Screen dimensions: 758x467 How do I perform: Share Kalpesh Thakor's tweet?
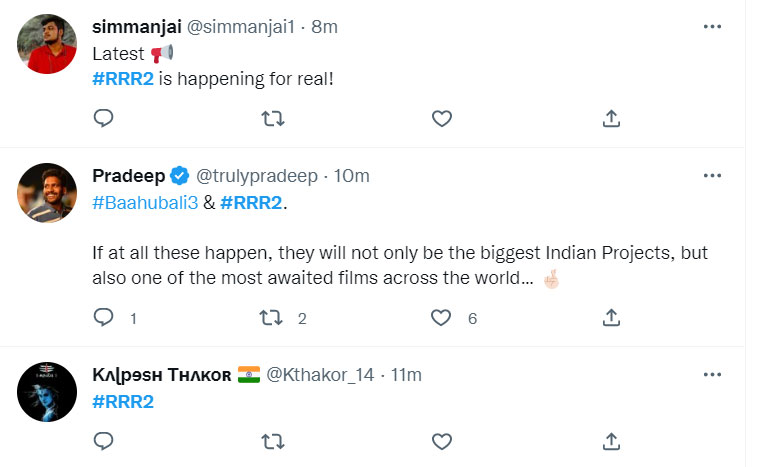pyautogui.click(x=610, y=440)
